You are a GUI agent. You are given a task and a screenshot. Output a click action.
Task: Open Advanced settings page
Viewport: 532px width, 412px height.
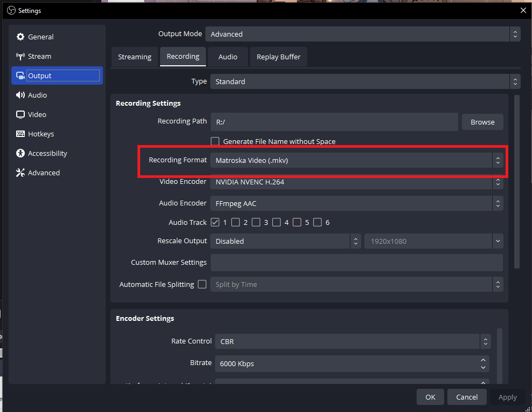coord(57,173)
